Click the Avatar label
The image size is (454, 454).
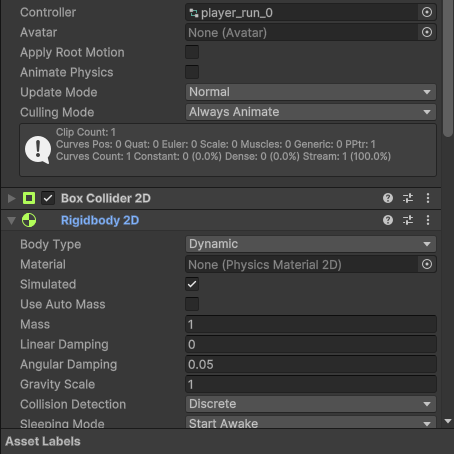coord(39,32)
